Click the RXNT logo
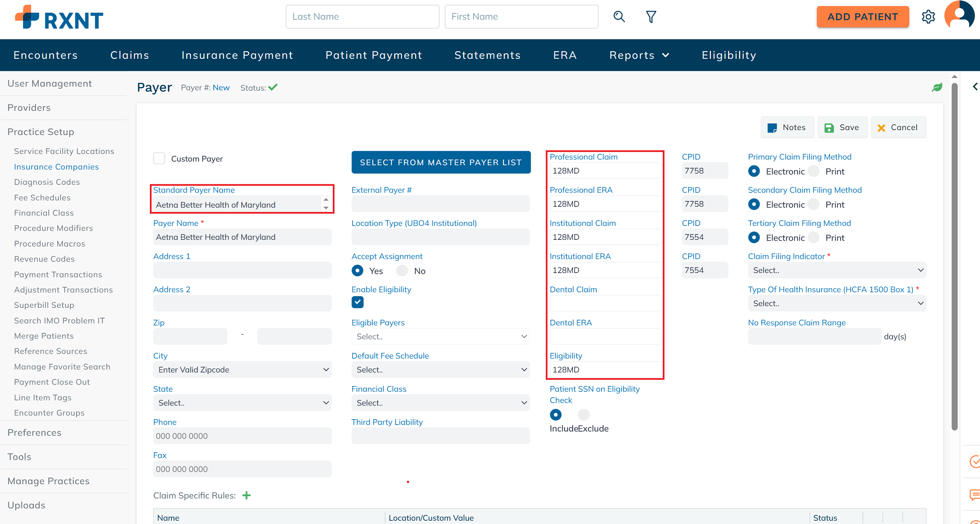The height and width of the screenshot is (524, 980). 59,18
